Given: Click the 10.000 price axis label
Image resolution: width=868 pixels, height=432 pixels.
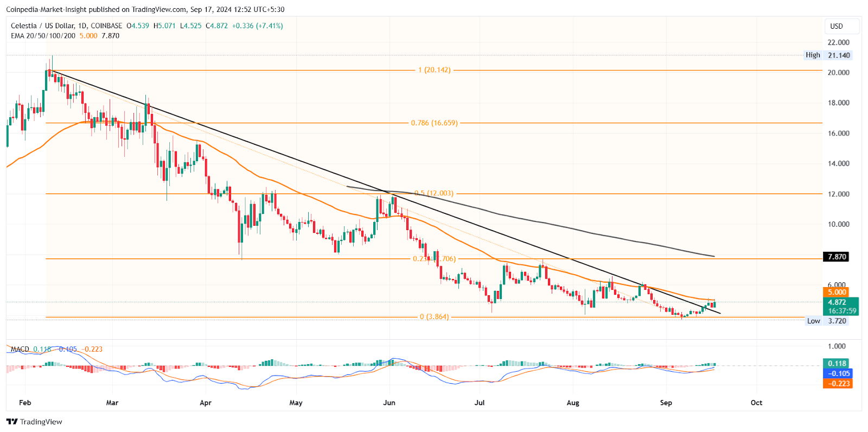Looking at the screenshot, I should (x=838, y=224).
